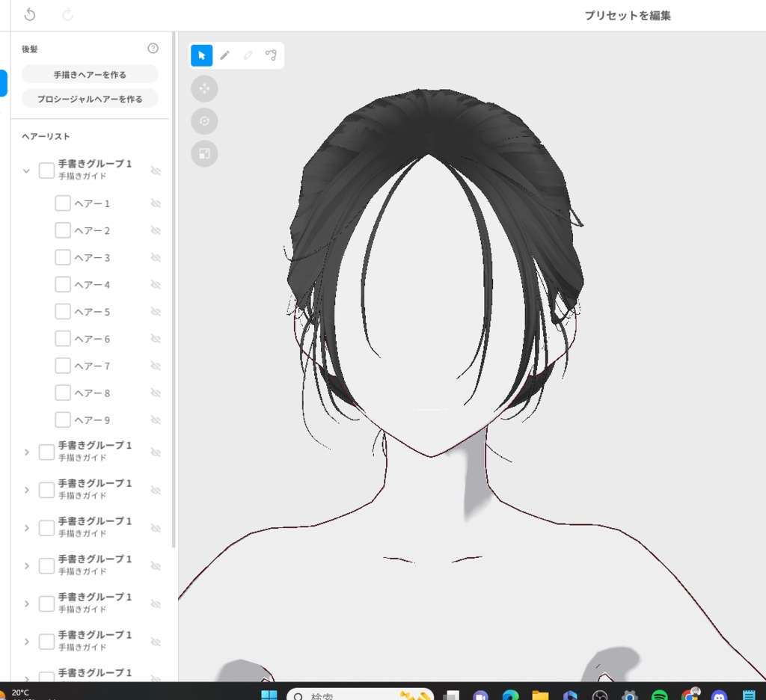Select the control point tool

(271, 55)
